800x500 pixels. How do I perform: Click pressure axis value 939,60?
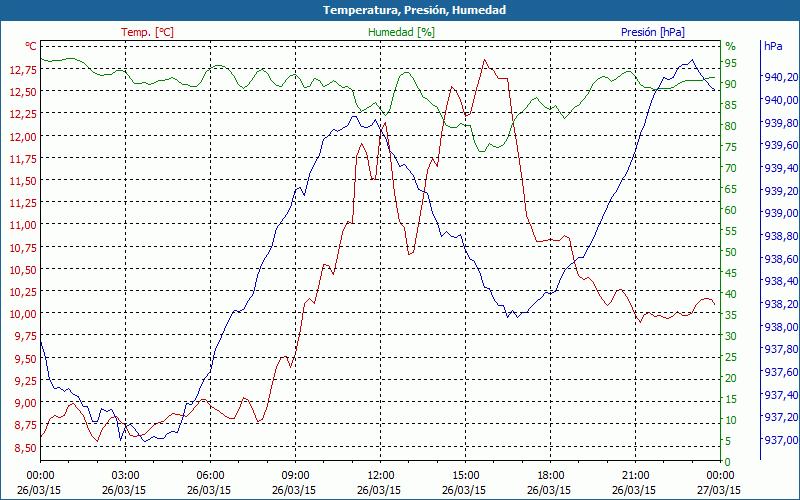pyautogui.click(x=781, y=145)
